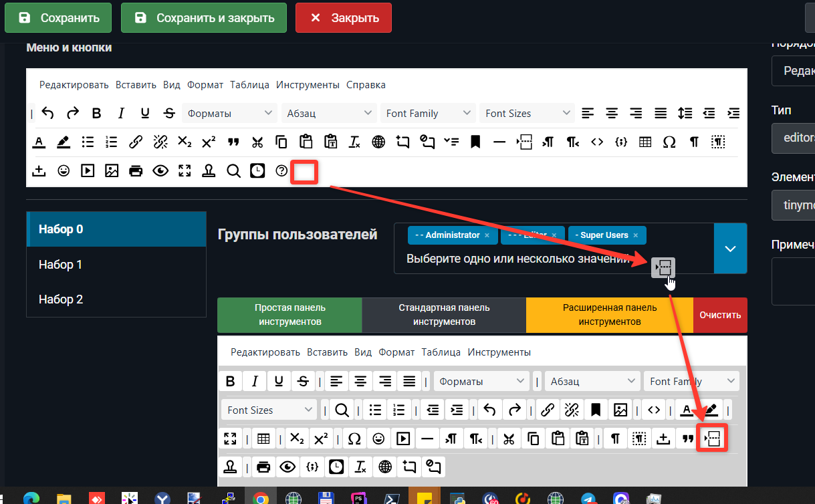Open the Справка menu in the upper menu bar
The image size is (815, 504).
366,85
